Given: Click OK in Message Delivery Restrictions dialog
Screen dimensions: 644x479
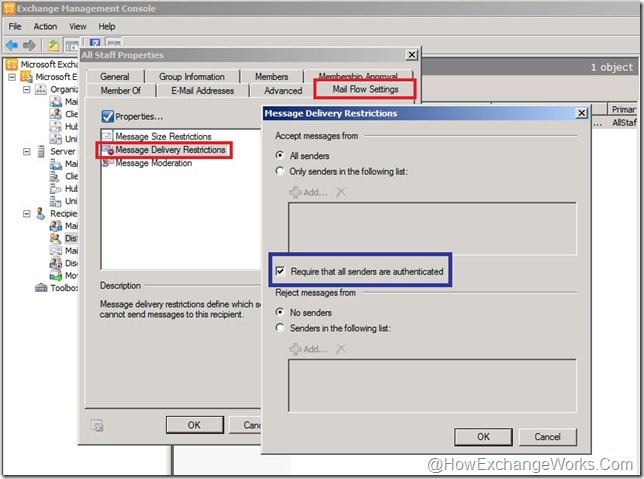Looking at the screenshot, I should click(483, 437).
